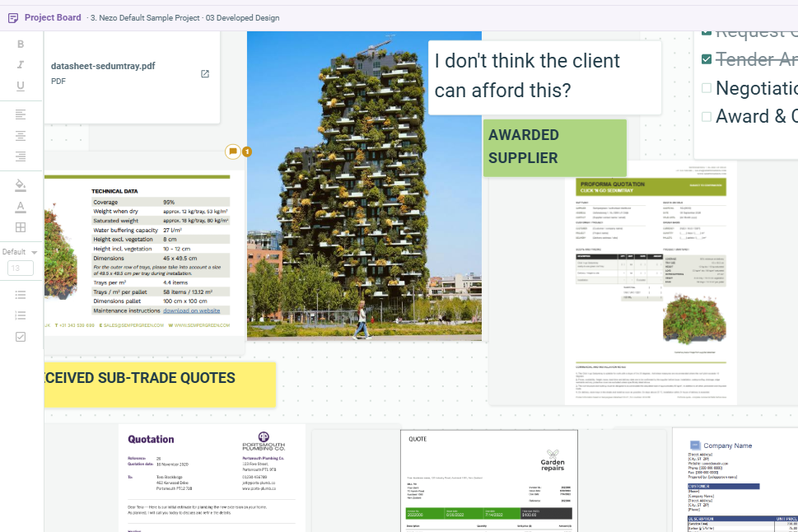
Task: Insert a numbered list
Action: click(21, 315)
